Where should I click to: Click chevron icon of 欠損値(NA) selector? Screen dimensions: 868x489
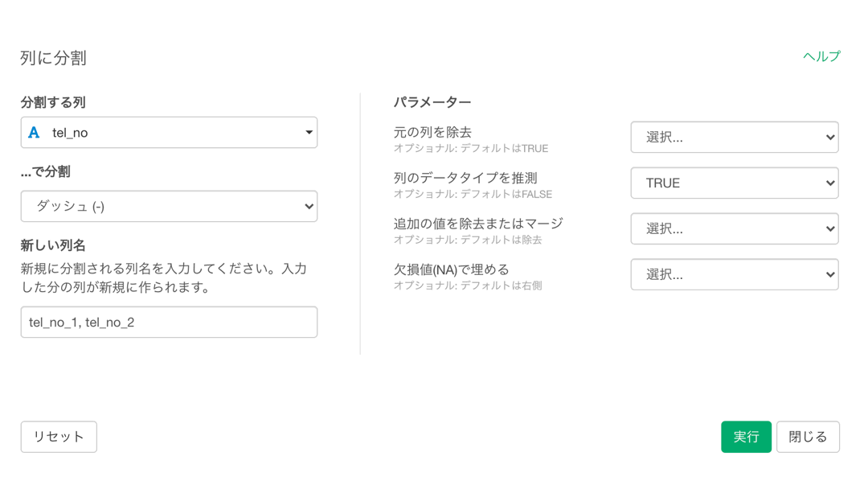[829, 275]
